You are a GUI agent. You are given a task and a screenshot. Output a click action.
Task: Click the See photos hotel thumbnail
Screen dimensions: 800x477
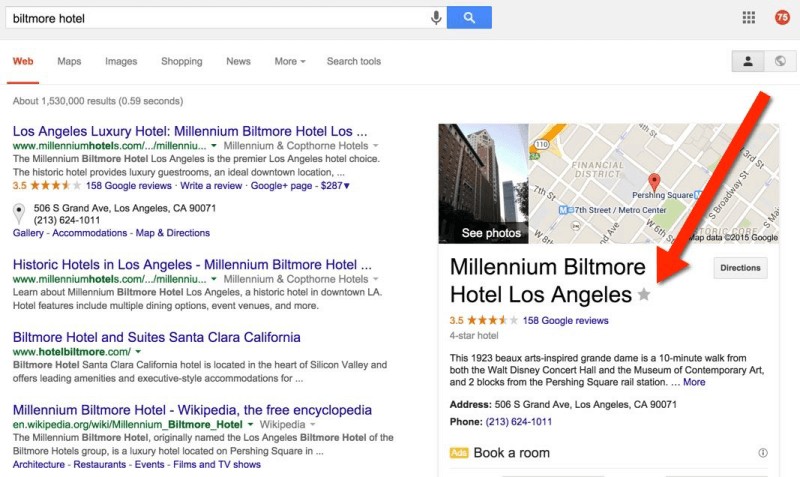point(483,184)
